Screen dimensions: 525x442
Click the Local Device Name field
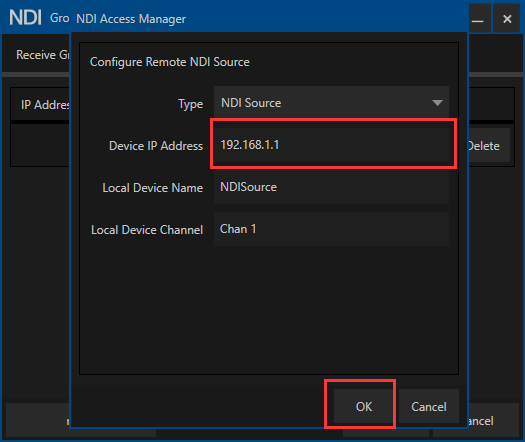331,187
